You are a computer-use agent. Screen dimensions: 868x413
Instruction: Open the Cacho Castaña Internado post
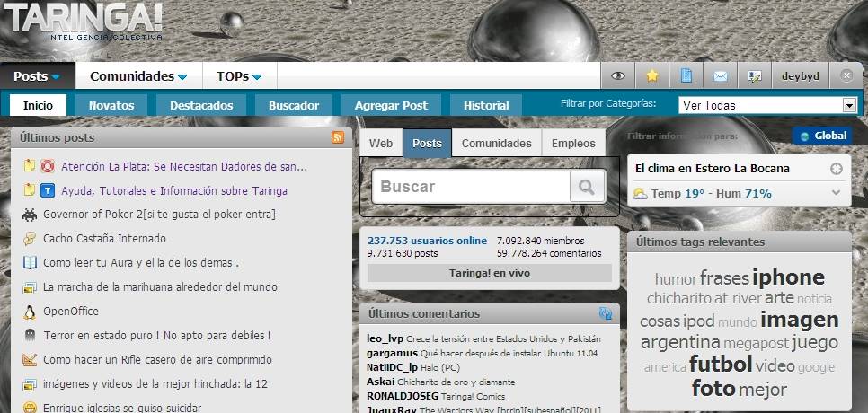[x=104, y=239]
